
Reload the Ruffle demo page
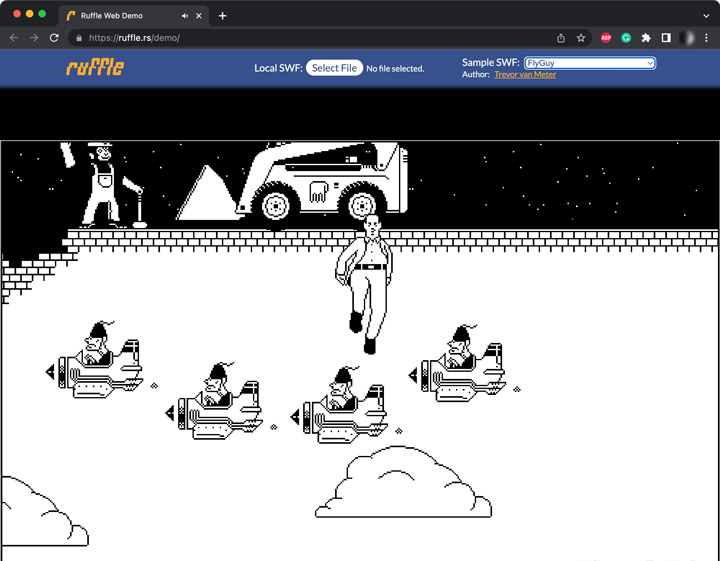tap(54, 38)
